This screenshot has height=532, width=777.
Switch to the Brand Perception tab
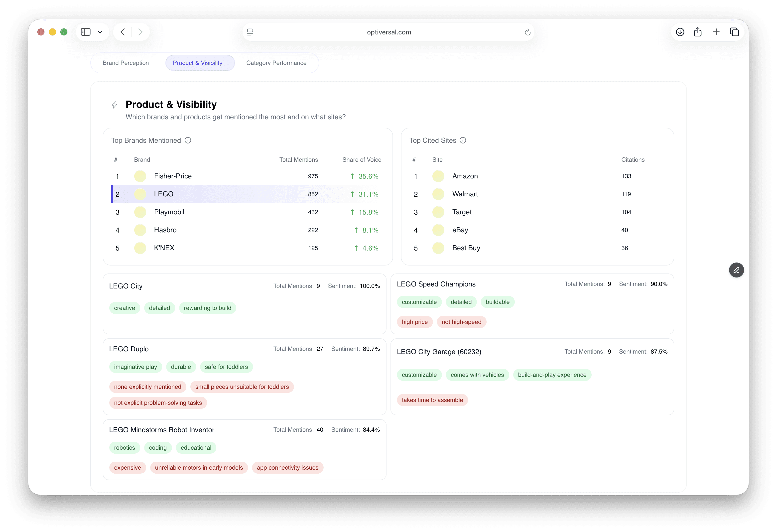(126, 63)
